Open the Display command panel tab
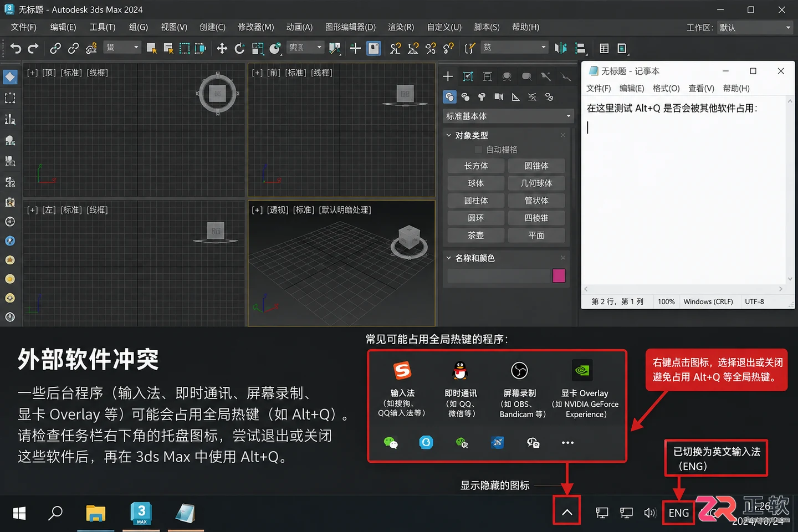 (x=526, y=76)
